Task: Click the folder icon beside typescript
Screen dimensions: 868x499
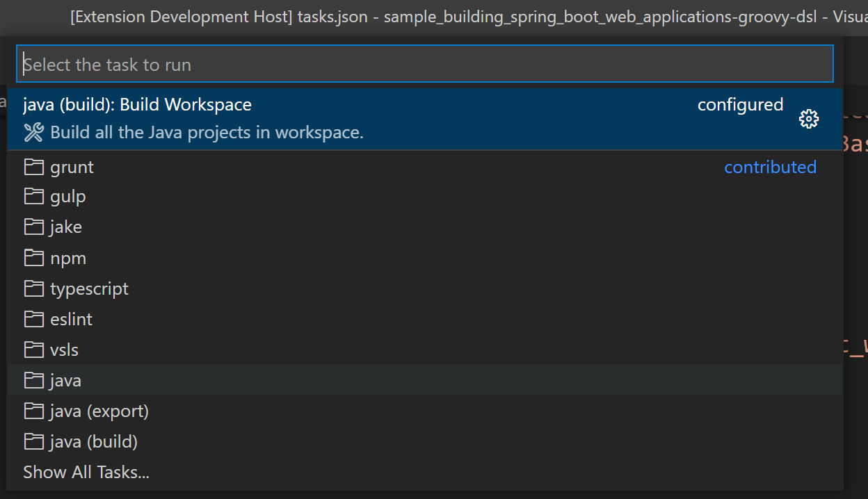Action: pyautogui.click(x=33, y=288)
